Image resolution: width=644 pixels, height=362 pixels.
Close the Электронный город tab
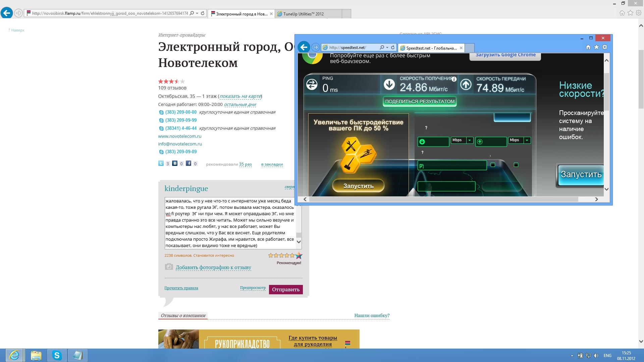pos(271,14)
